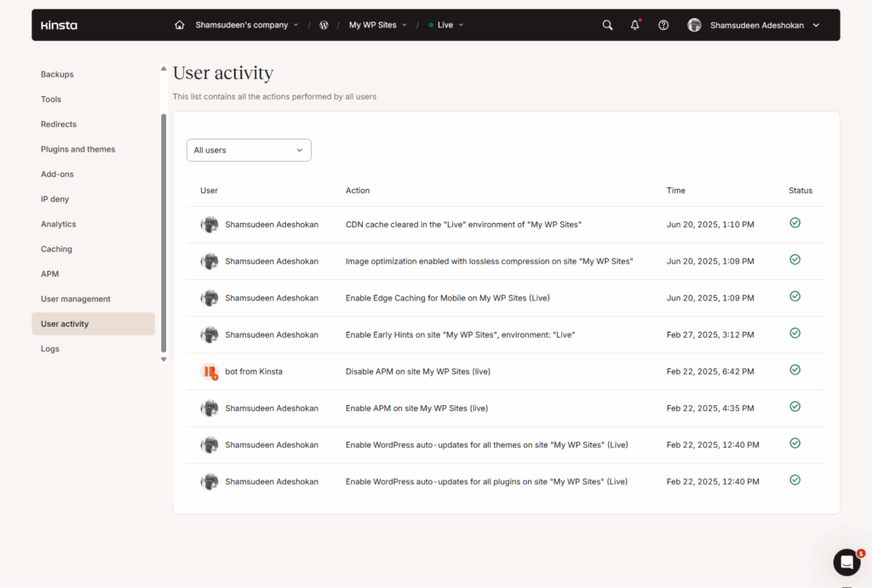The height and width of the screenshot is (588, 872).
Task: Click the Kinsta logo
Action: coord(58,25)
